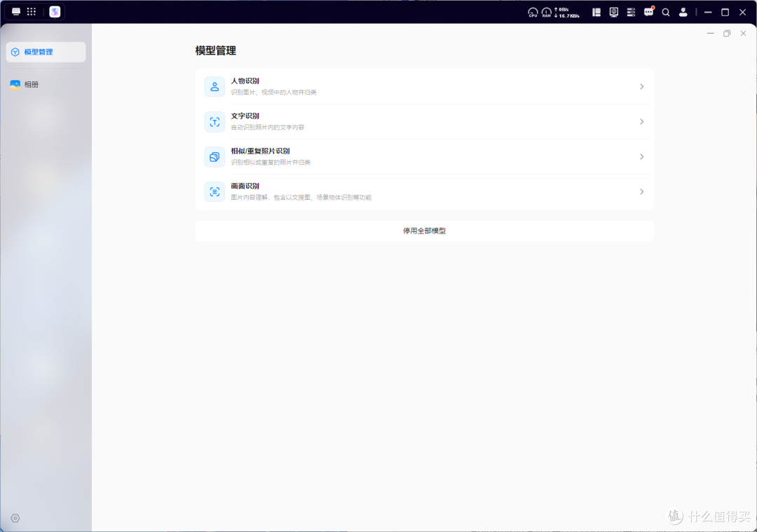Open the search magnifier in top bar
Screen dimensions: 757x532
tap(666, 13)
